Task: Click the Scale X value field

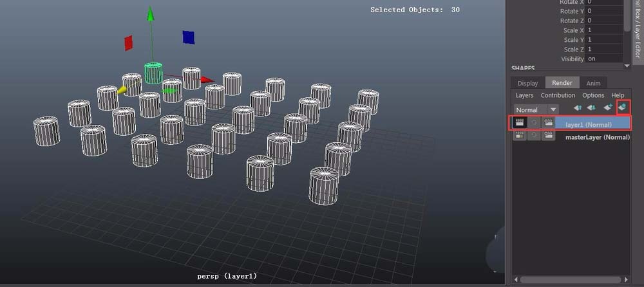Action: click(x=604, y=30)
